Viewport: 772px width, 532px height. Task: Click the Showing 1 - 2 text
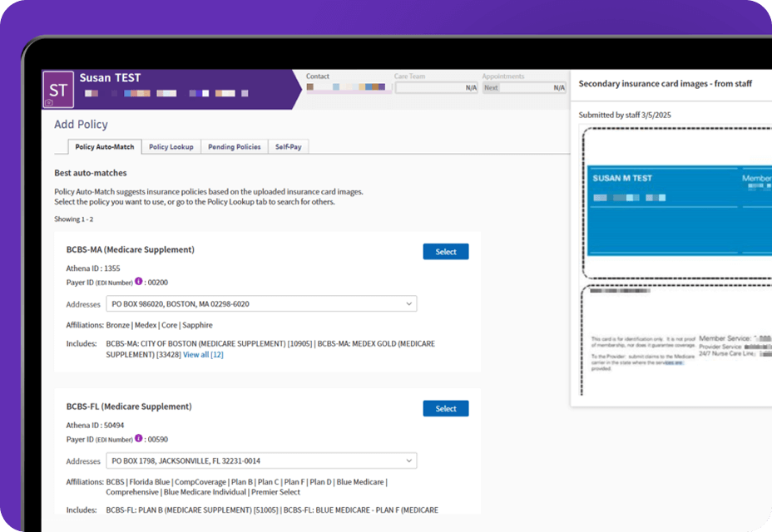74,219
